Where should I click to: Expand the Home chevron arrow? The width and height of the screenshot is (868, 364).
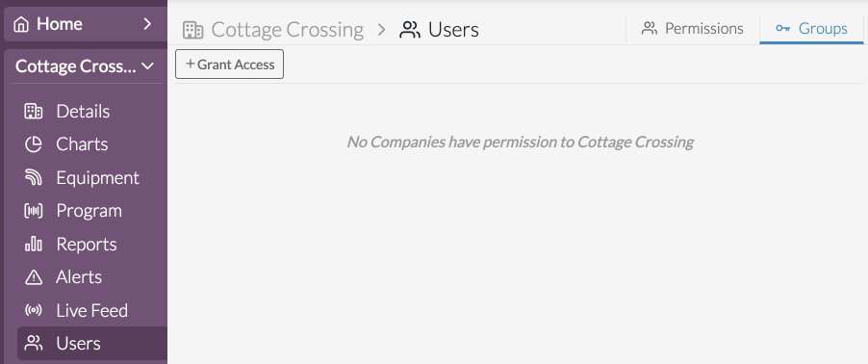pyautogui.click(x=146, y=24)
